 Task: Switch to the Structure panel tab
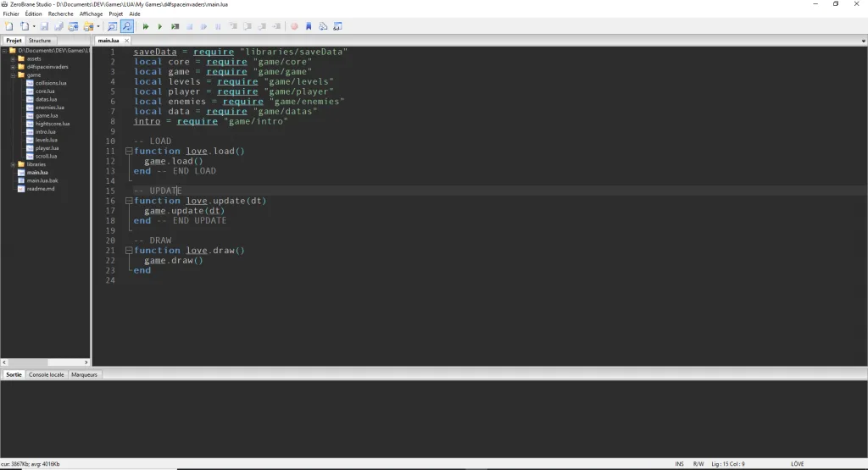click(x=40, y=41)
